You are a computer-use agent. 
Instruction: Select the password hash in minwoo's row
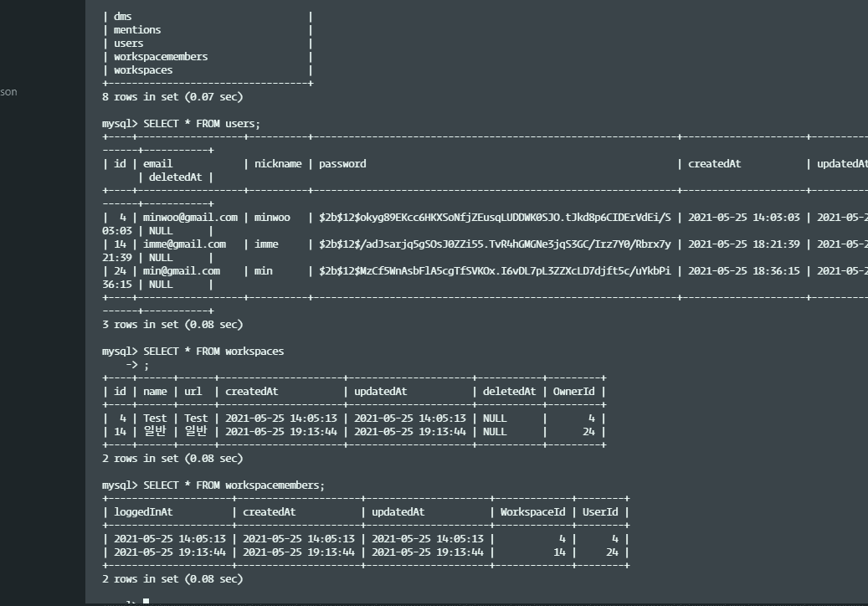[495, 218]
